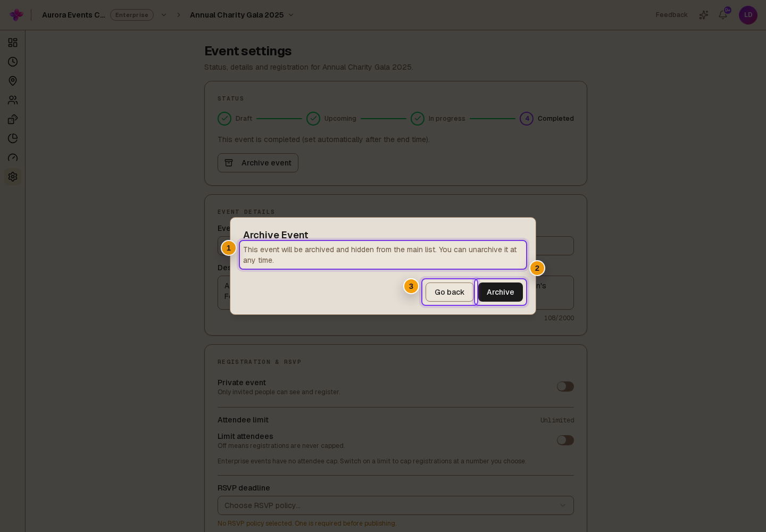Click the Archive event button in Status
The image size is (766, 532).
point(258,163)
